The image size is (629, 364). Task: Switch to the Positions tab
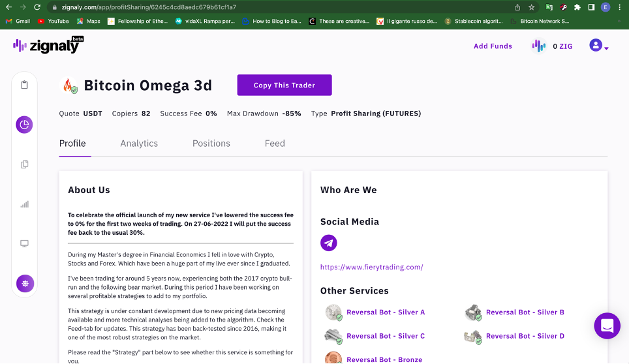tap(211, 144)
